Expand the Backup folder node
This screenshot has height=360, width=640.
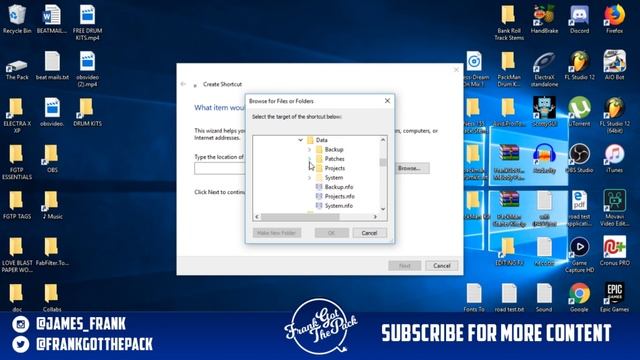coord(309,149)
